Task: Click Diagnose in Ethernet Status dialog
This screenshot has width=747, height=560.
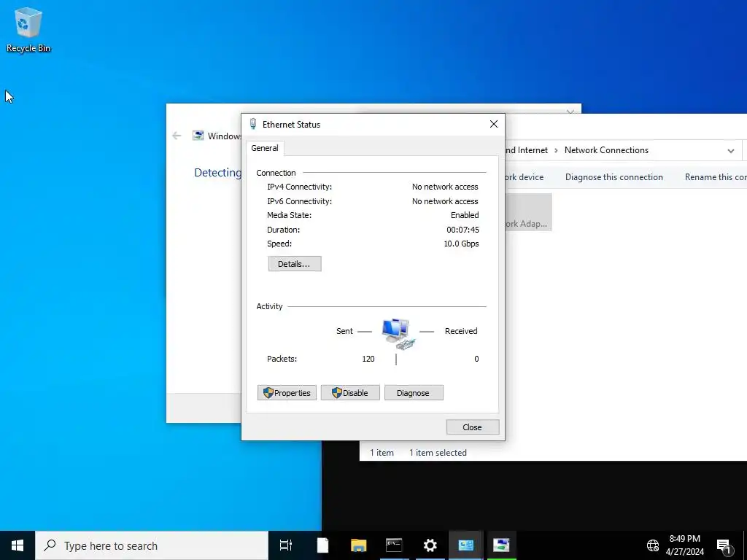Action: coord(414,393)
